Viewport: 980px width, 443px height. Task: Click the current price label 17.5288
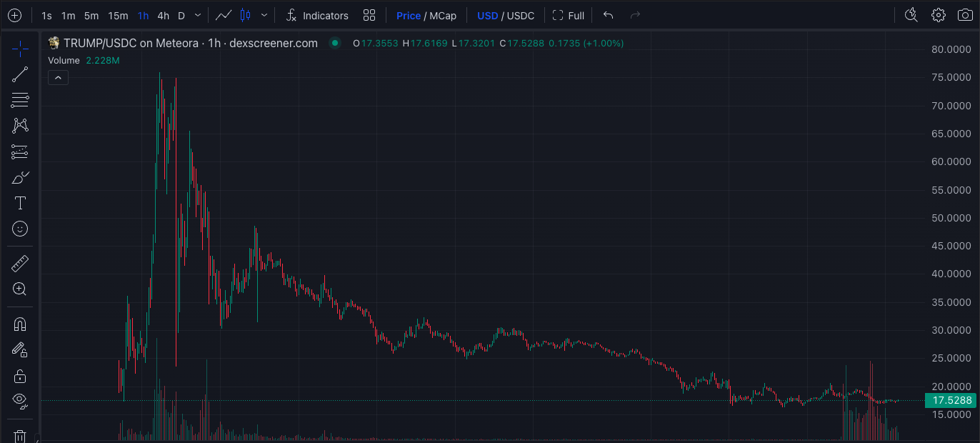click(952, 400)
